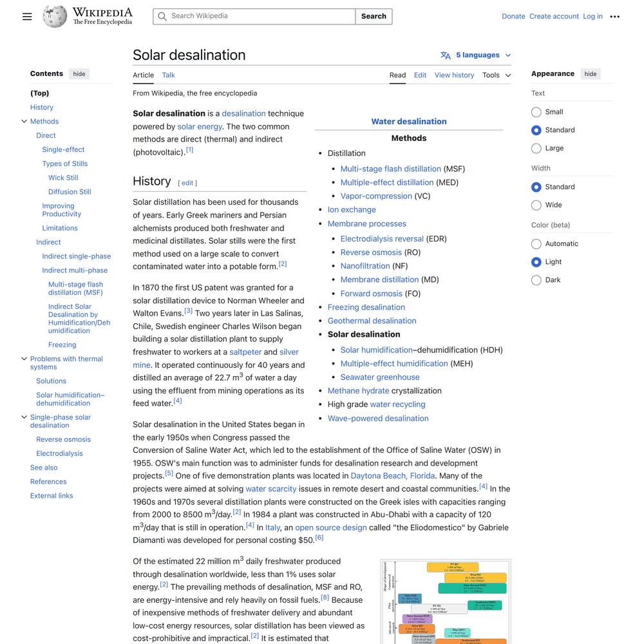This screenshot has width=644, height=644.
Task: Click the Create account link
Action: tap(554, 17)
